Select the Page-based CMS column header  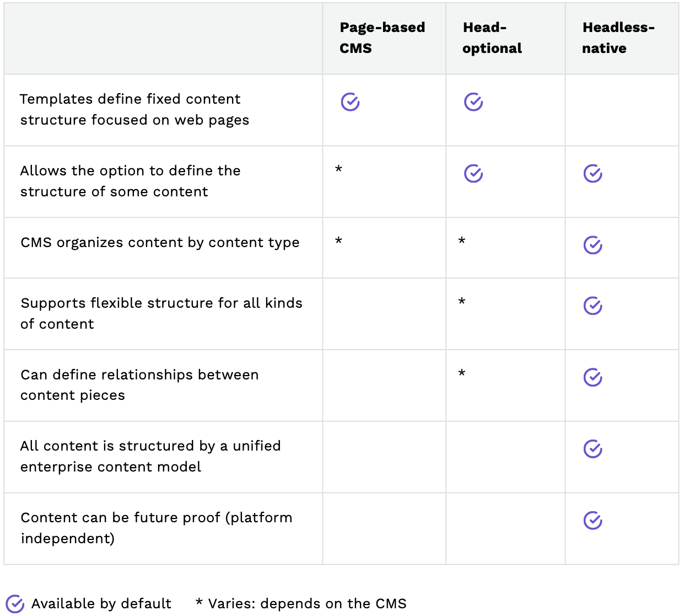coord(382,38)
